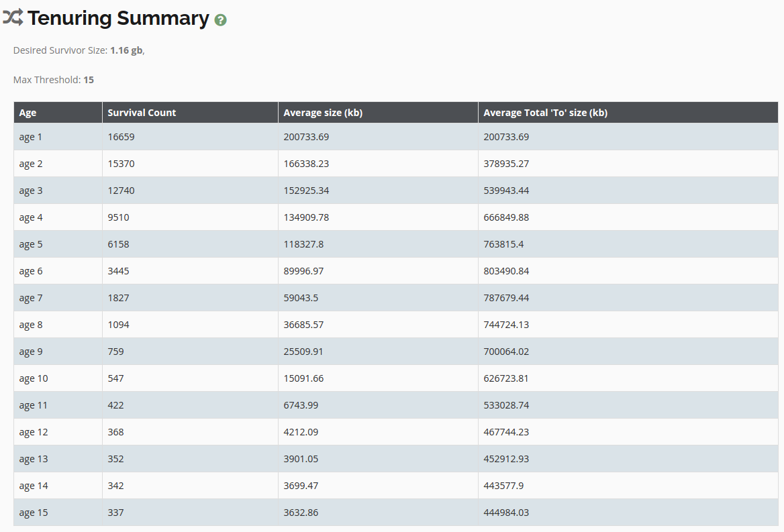Click total To size 787679.44

[506, 299]
